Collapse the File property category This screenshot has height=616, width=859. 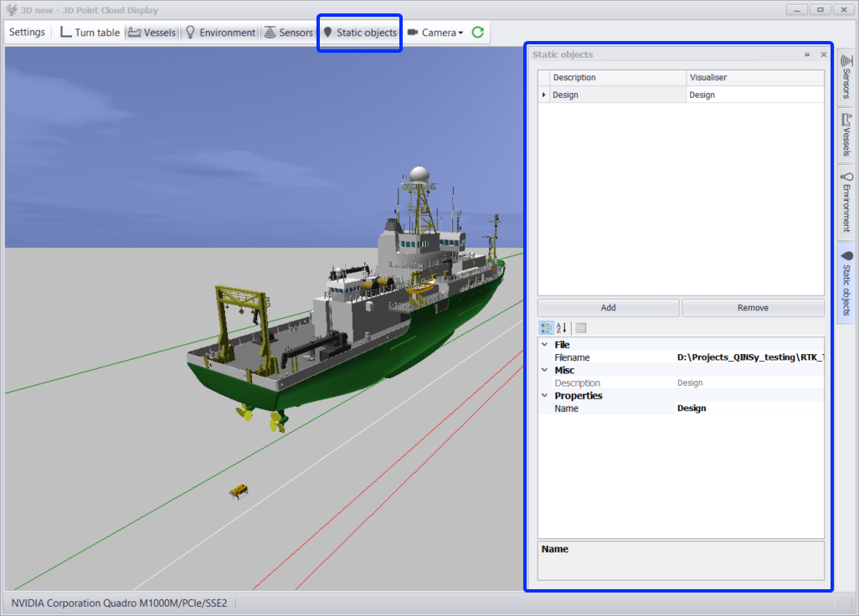[x=545, y=345]
